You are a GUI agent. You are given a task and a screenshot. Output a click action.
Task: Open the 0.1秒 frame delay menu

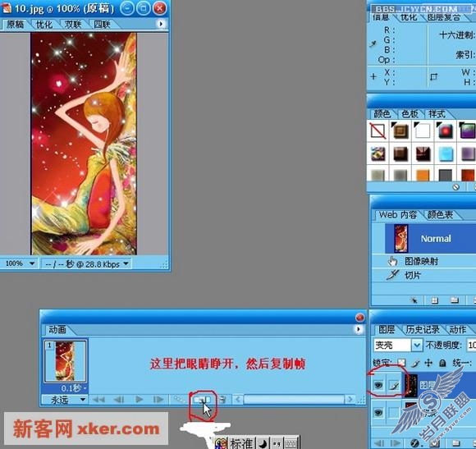tap(73, 388)
